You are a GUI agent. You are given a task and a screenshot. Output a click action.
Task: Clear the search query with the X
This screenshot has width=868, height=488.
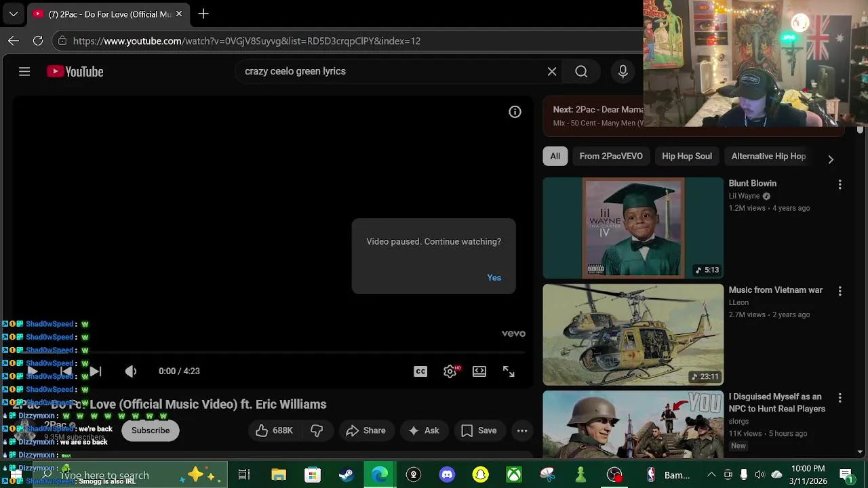(552, 71)
